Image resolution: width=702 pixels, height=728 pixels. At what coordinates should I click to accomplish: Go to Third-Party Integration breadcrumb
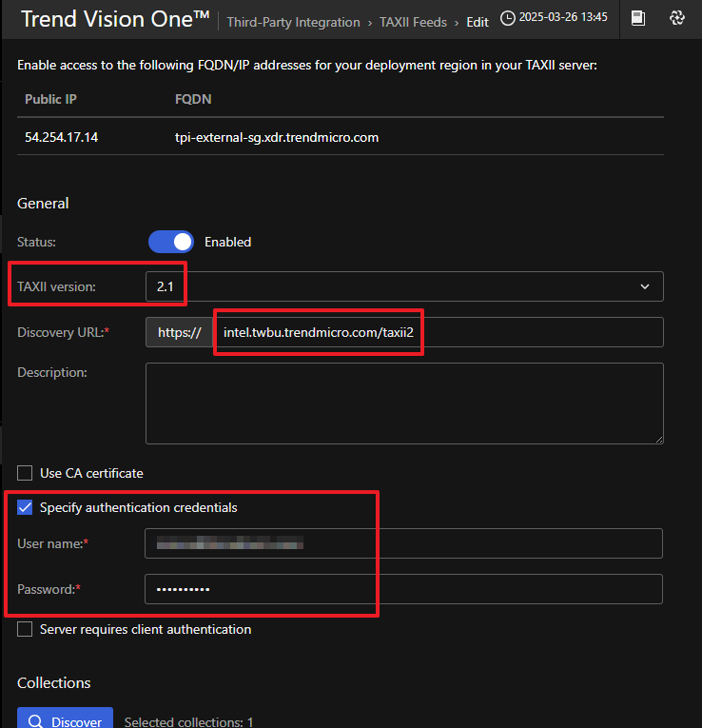[293, 22]
